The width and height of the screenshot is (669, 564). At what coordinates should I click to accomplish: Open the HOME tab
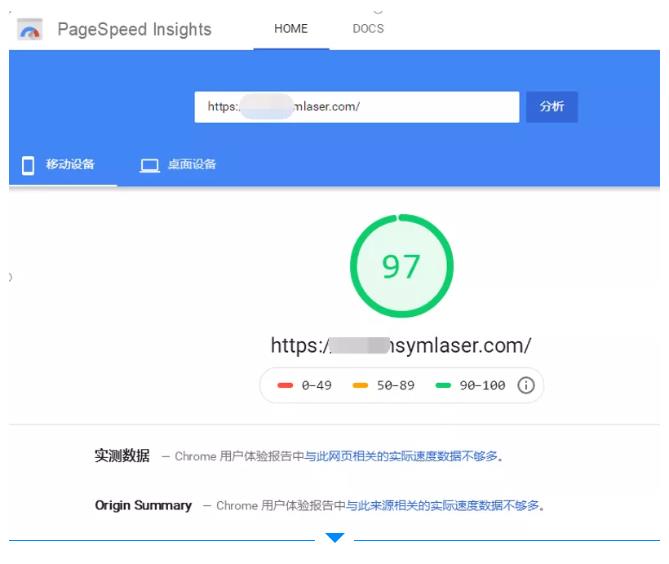[x=291, y=29]
